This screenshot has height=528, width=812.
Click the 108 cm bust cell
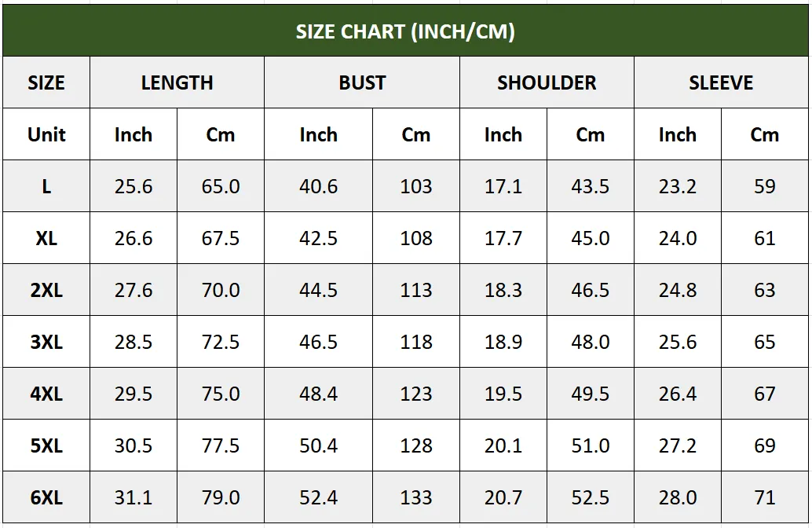tap(416, 238)
